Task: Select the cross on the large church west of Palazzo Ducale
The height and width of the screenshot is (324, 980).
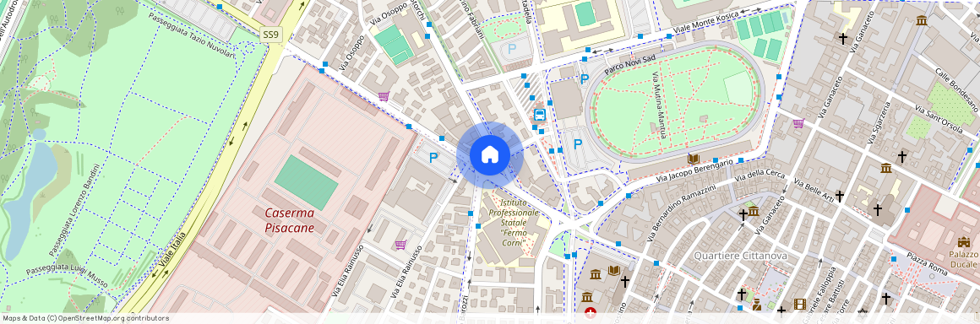Action: pos(878,209)
